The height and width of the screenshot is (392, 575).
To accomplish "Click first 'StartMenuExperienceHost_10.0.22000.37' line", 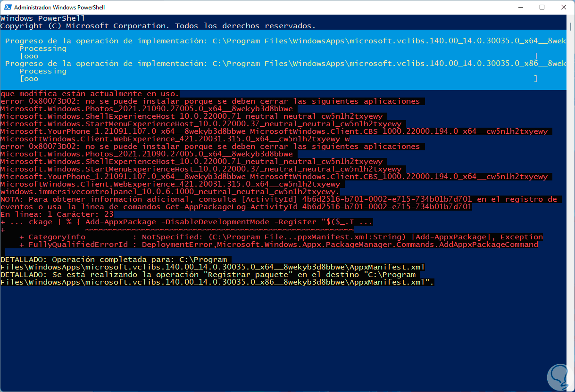I will click(201, 124).
